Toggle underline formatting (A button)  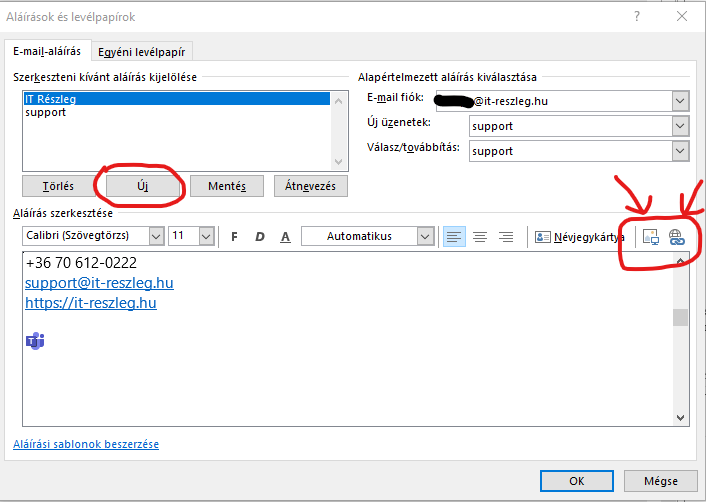[x=285, y=237]
